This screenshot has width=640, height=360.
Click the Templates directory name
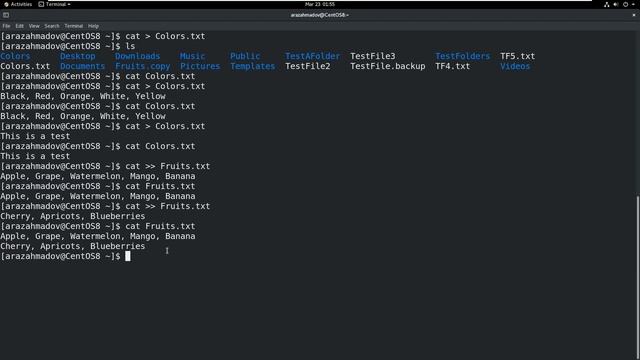click(x=253, y=66)
